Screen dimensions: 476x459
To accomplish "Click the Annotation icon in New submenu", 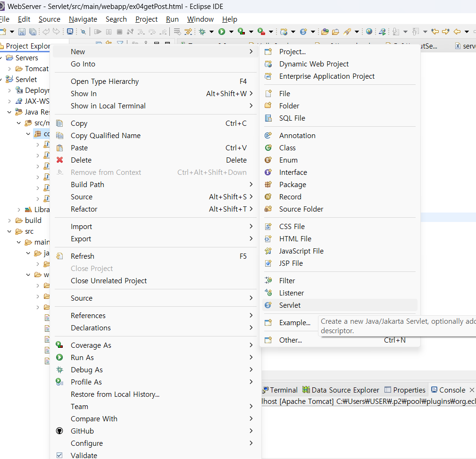I will click(268, 135).
